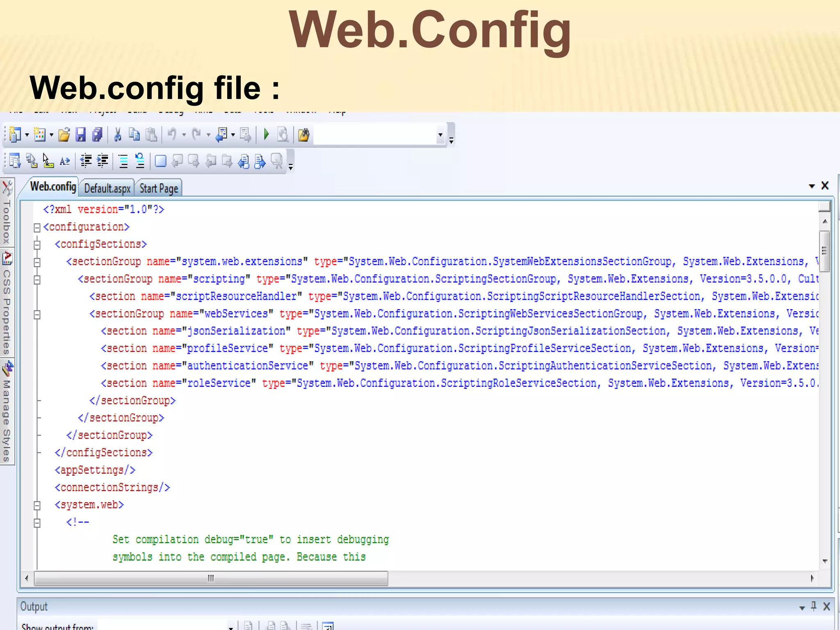Image resolution: width=840 pixels, height=630 pixels.
Task: Click the Save All icon
Action: point(97,135)
